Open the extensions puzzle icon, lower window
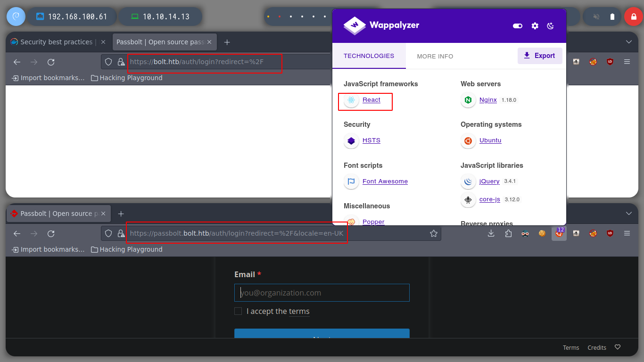Screen dimensions: 644x362 click(x=508, y=233)
